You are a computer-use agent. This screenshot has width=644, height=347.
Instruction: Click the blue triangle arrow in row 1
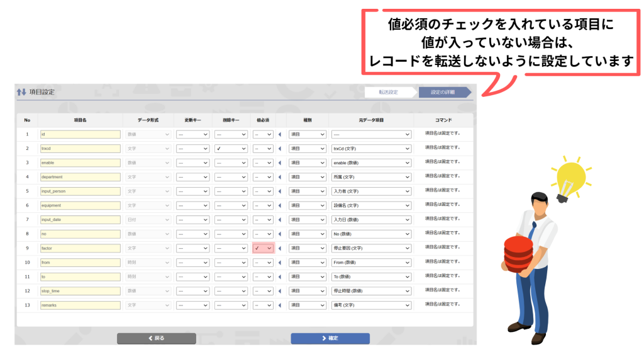pyautogui.click(x=280, y=134)
